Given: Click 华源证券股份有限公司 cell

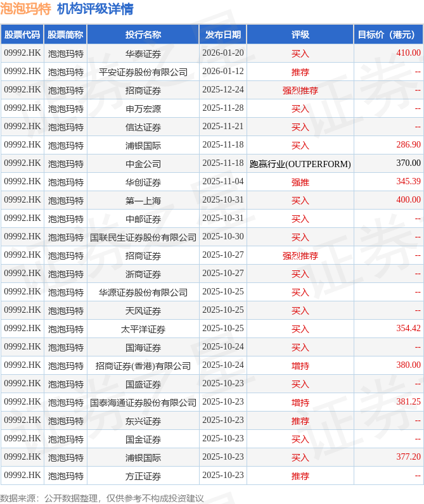Looking at the screenshot, I should click(143, 291).
